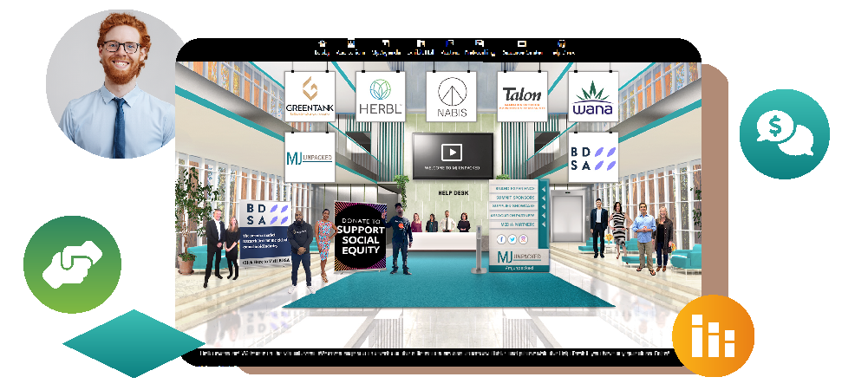
Task: Select the orange bar chart round icon
Action: coord(713,335)
